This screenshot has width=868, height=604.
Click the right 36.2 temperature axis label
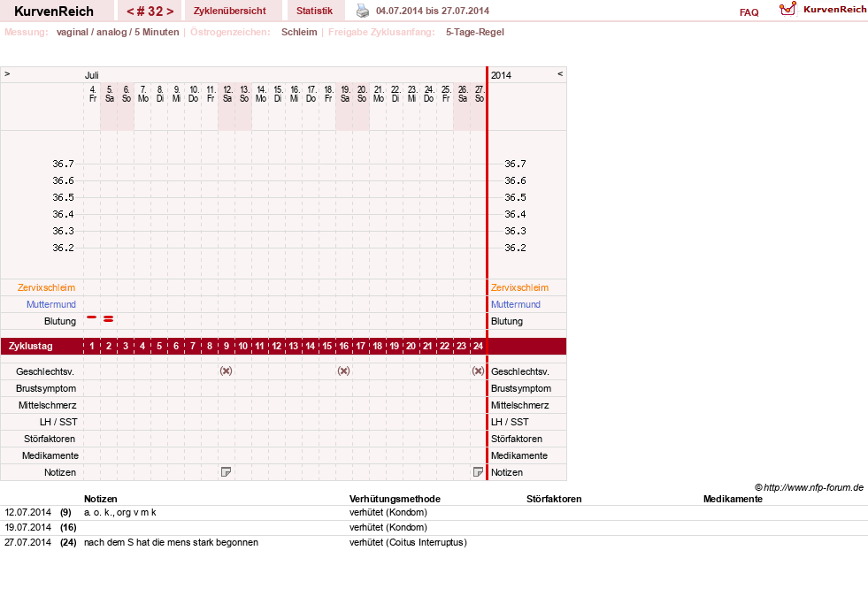(515, 248)
